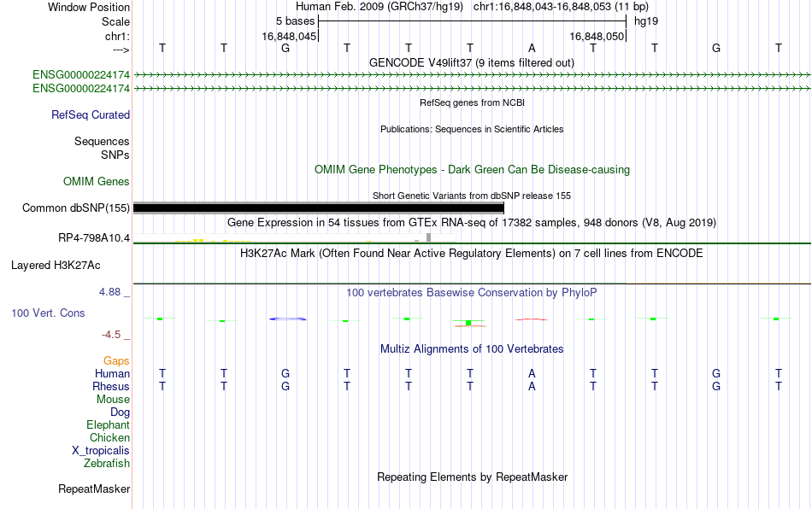This screenshot has width=812, height=509.
Task: Click Repeating Elements by RepeatMasker title
Action: (472, 477)
